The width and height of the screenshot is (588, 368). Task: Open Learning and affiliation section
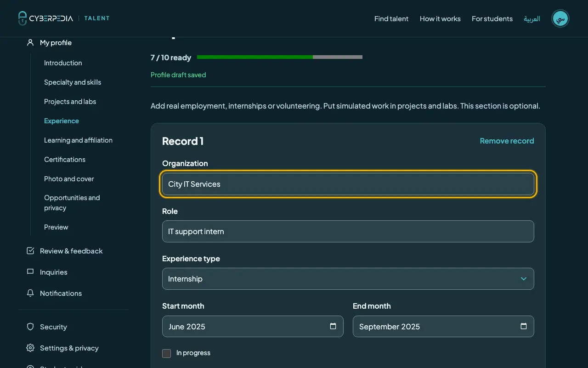(x=78, y=140)
